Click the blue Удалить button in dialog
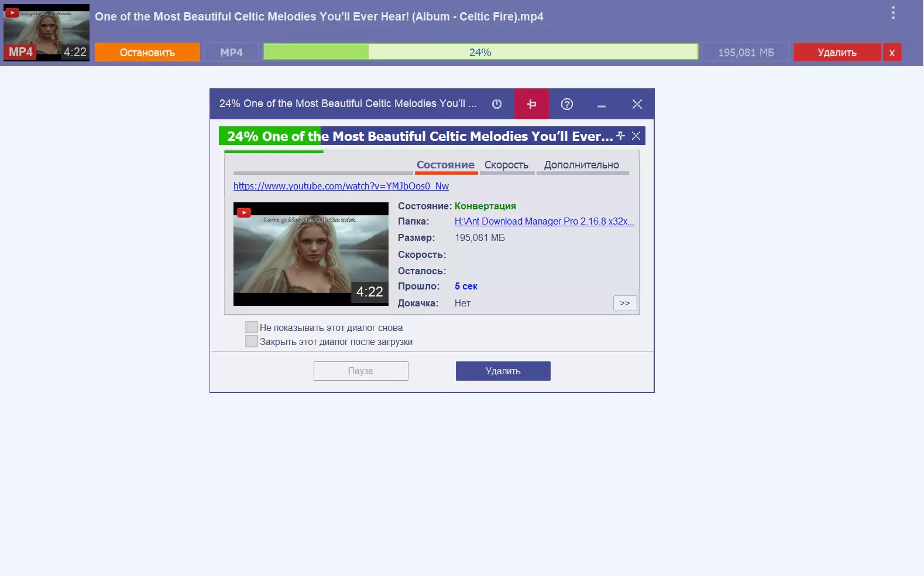Screen dimensions: 924x576 point(503,371)
